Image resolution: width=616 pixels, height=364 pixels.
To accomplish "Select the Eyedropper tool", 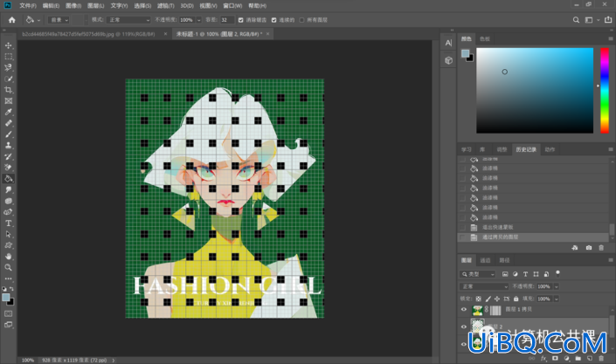I will (x=8, y=112).
